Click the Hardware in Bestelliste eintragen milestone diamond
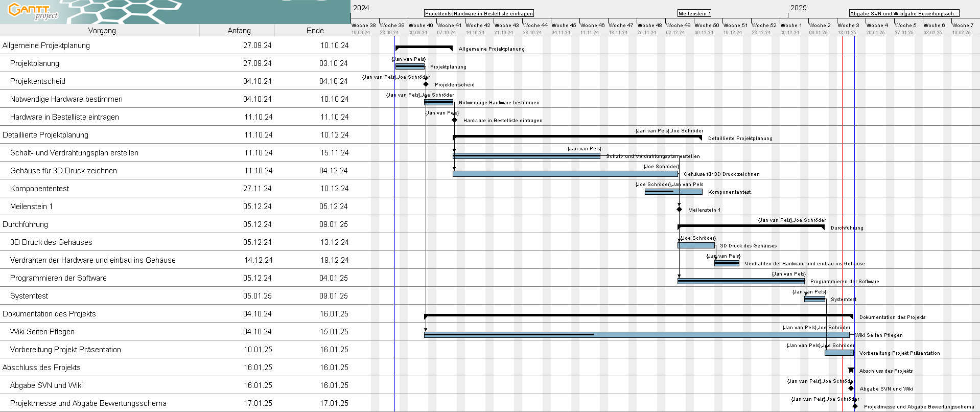Screen dimensions: 980x412 tap(454, 120)
